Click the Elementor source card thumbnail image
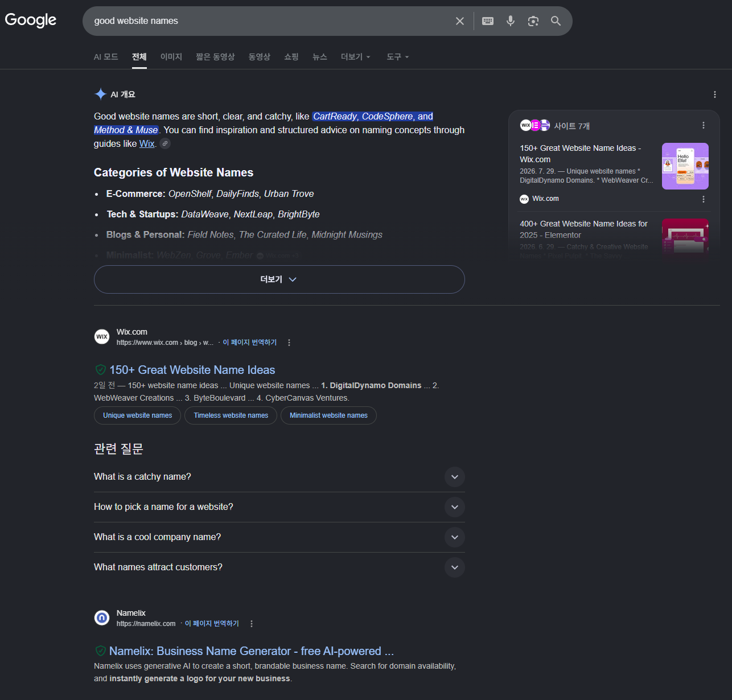Image resolution: width=732 pixels, height=700 pixels. tap(685, 237)
